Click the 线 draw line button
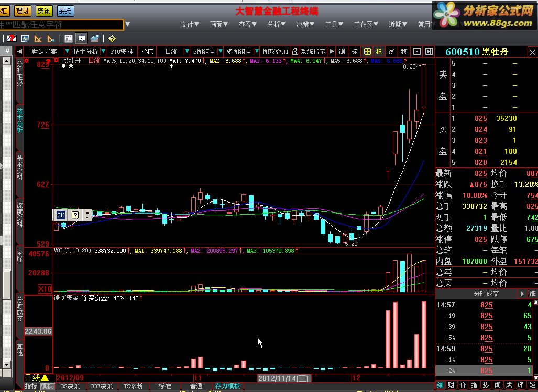The width and height of the screenshot is (538, 392). (391, 52)
